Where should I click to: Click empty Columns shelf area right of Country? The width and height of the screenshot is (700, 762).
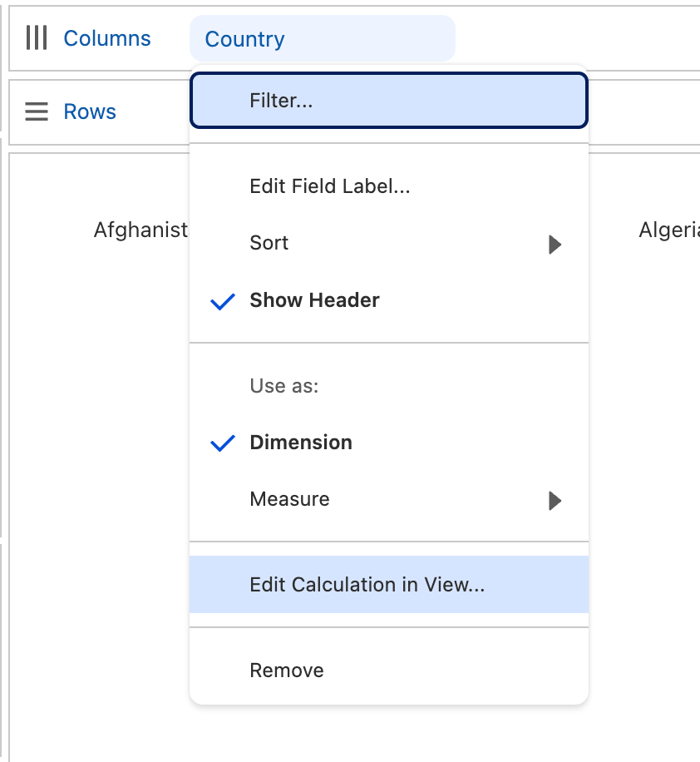click(574, 38)
